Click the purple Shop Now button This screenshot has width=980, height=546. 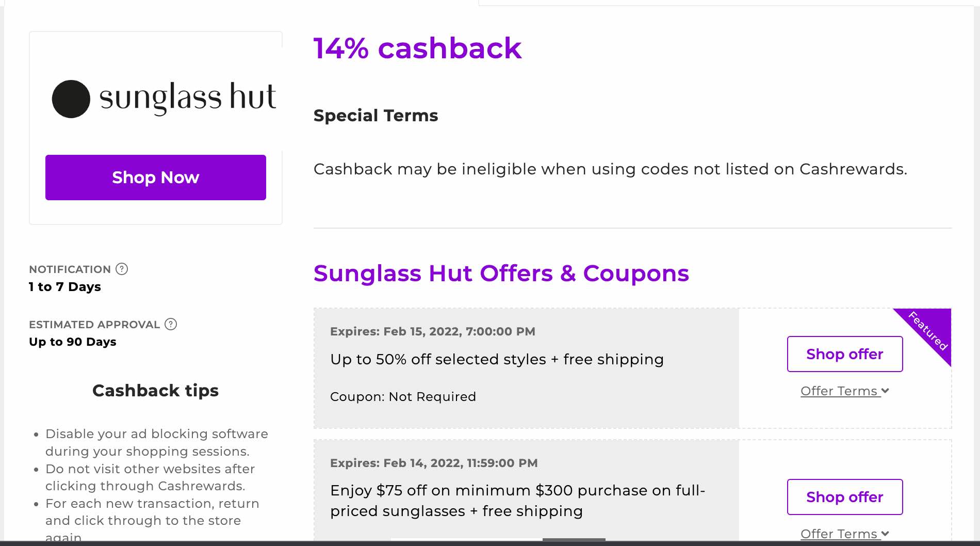click(155, 177)
